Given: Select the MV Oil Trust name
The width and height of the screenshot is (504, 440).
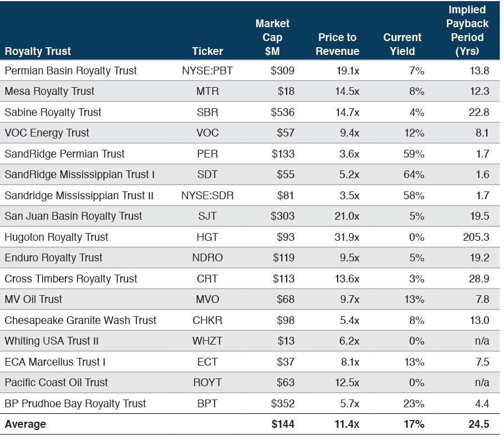Looking at the screenshot, I should (x=33, y=299).
